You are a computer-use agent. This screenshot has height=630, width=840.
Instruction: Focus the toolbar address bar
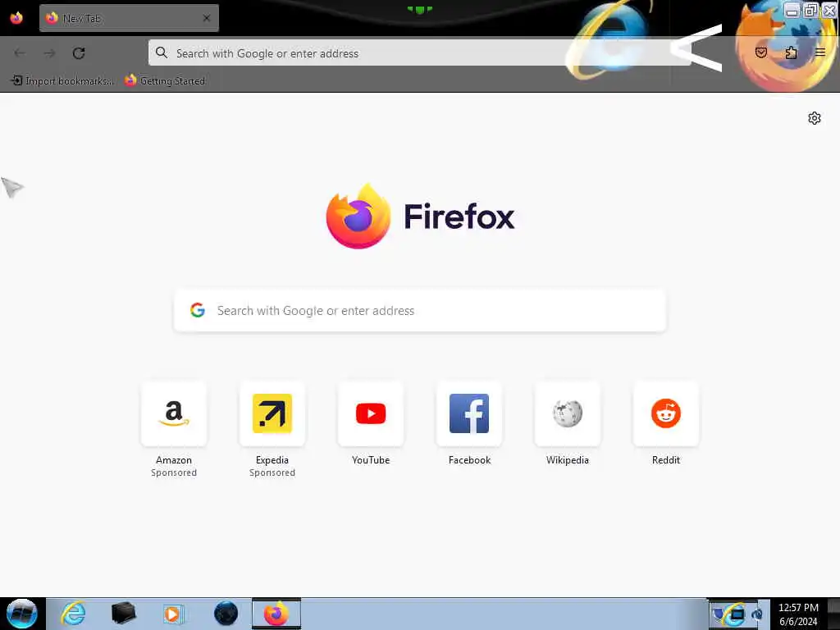click(419, 53)
